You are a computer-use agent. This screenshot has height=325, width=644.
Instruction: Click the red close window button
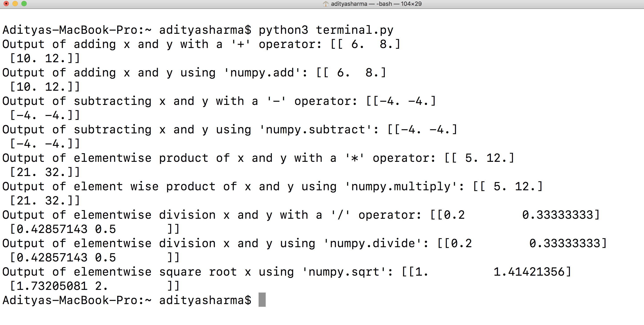point(6,4)
